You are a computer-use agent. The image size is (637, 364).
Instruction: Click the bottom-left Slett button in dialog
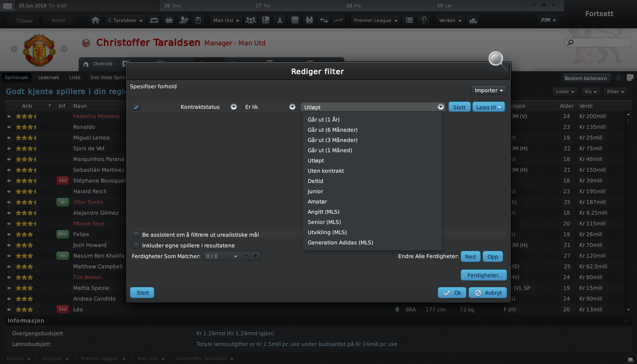(x=142, y=293)
